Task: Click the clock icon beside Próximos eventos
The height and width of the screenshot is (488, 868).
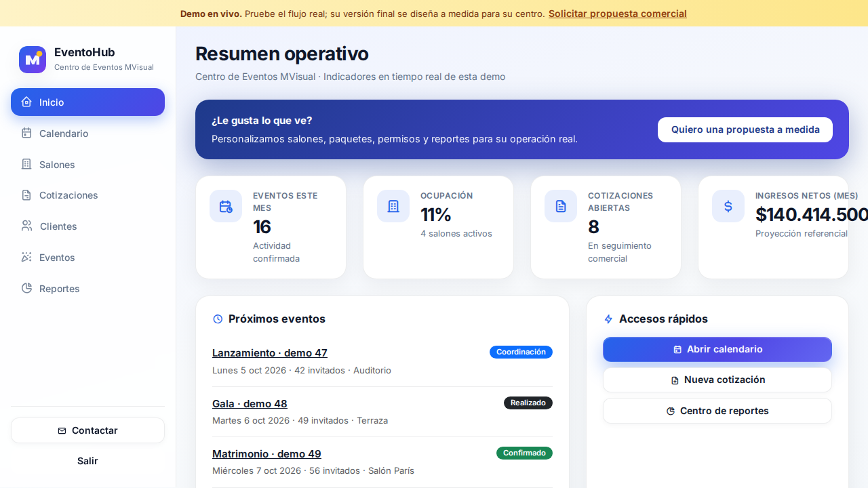Action: click(218, 319)
